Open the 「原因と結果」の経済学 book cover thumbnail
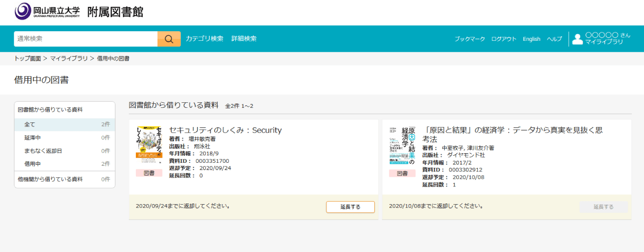The height and width of the screenshot is (252, 644). pyautogui.click(x=402, y=145)
